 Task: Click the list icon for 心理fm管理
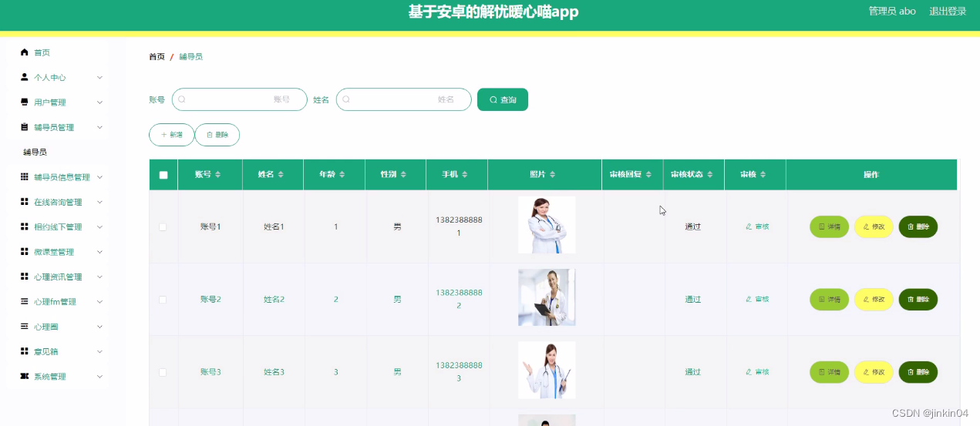pyautogui.click(x=25, y=301)
